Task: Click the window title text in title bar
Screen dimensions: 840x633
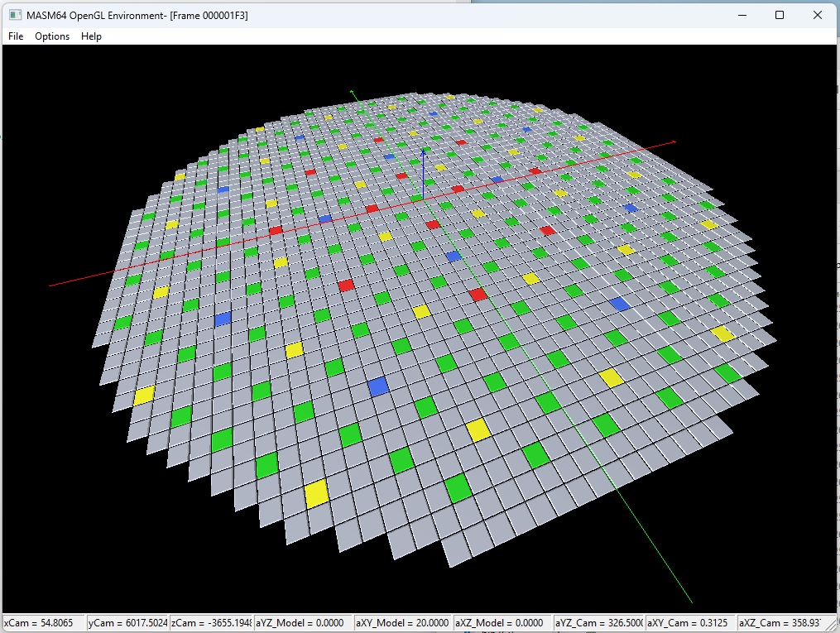Action: pos(137,16)
